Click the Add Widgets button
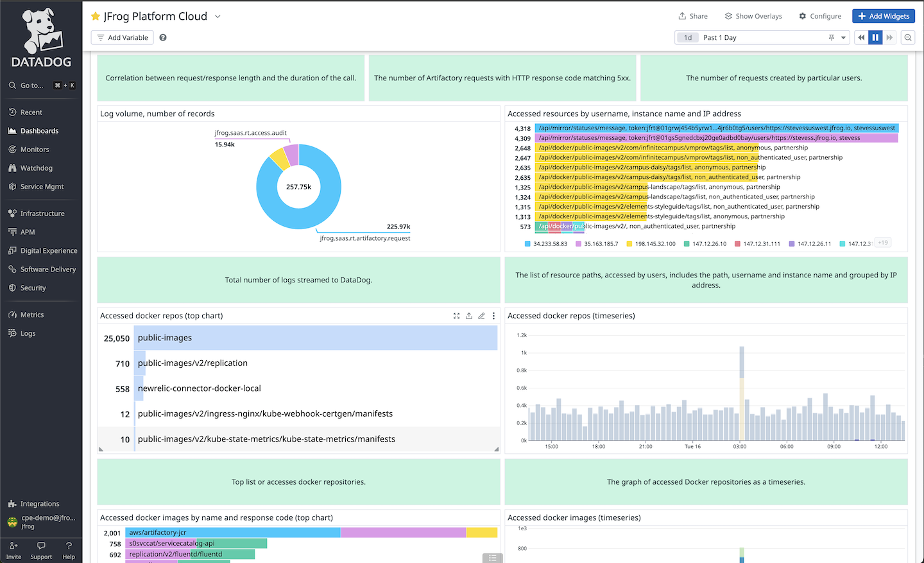Image resolution: width=924 pixels, height=563 pixels. (884, 15)
